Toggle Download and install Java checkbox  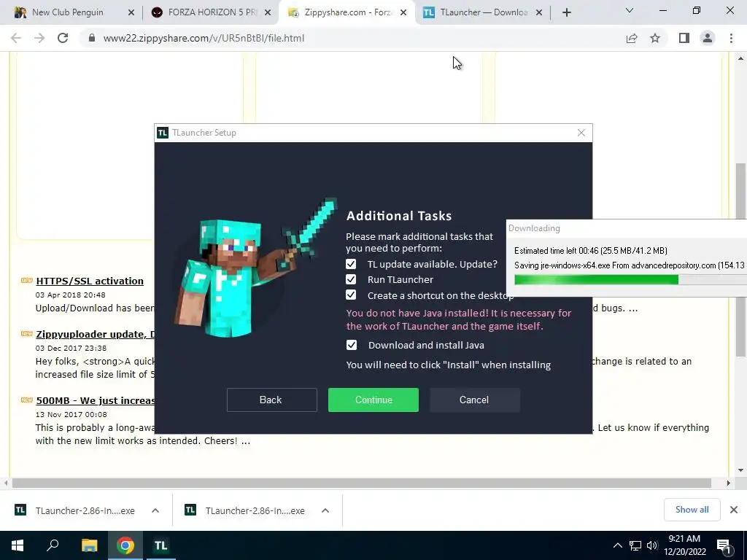coord(352,345)
